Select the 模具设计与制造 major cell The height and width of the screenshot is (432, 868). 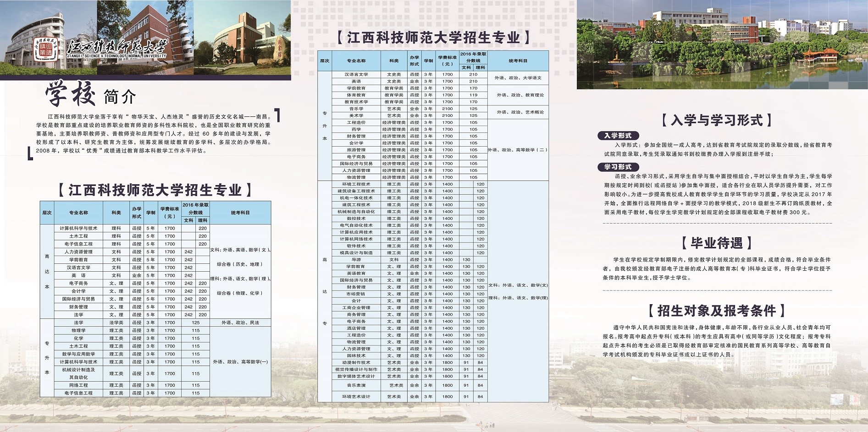click(x=356, y=253)
